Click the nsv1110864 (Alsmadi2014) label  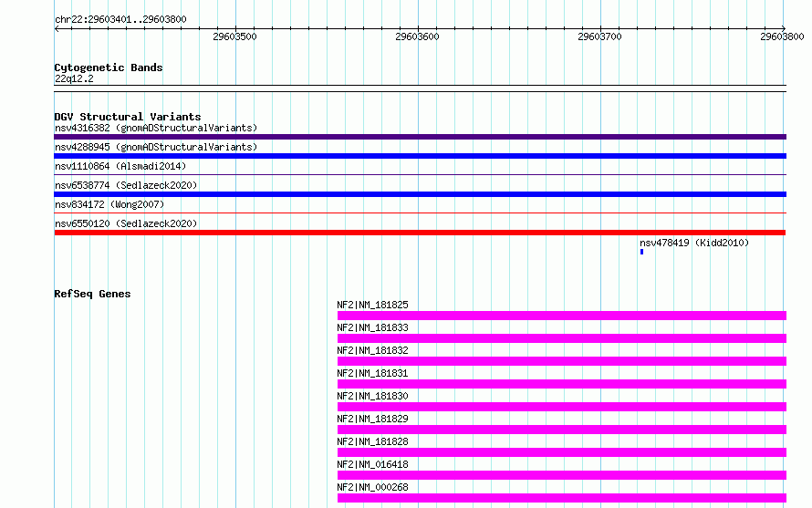coord(120,166)
